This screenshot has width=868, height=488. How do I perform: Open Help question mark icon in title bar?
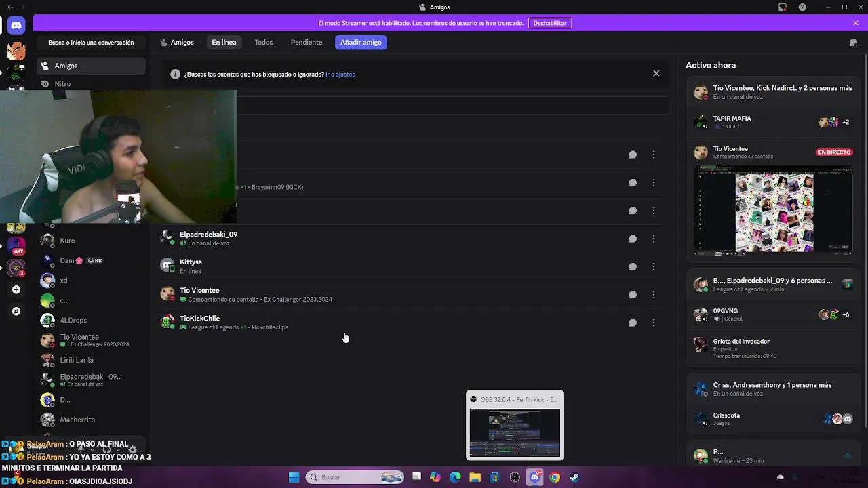(803, 7)
